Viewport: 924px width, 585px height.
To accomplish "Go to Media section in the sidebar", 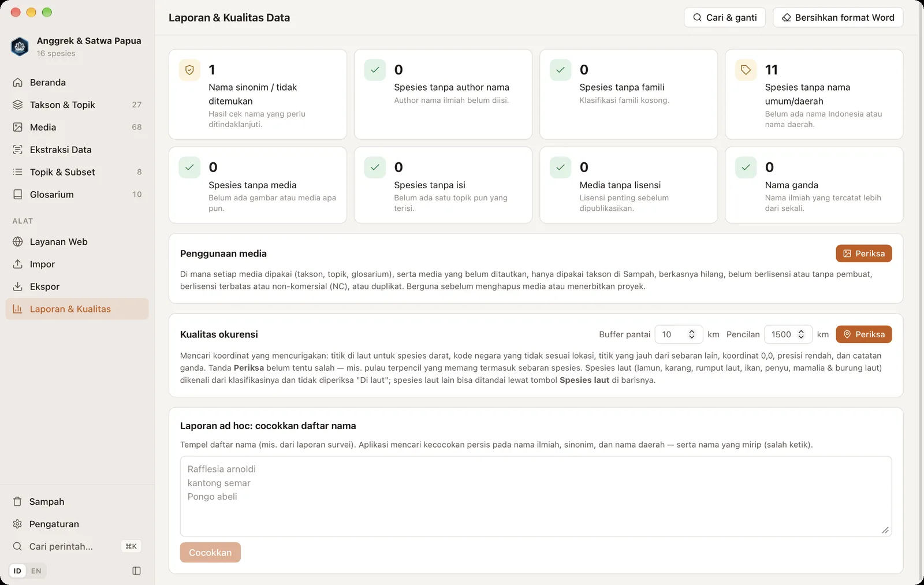I will click(x=77, y=128).
